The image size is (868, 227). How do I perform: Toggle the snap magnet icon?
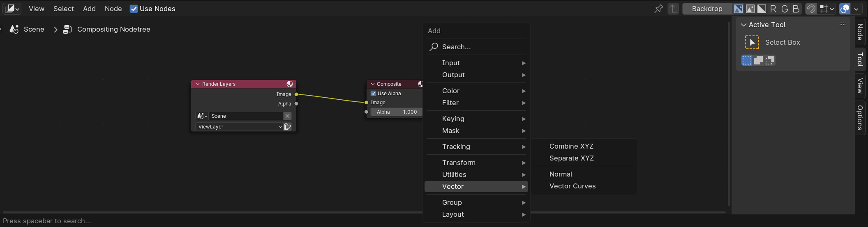pyautogui.click(x=811, y=9)
